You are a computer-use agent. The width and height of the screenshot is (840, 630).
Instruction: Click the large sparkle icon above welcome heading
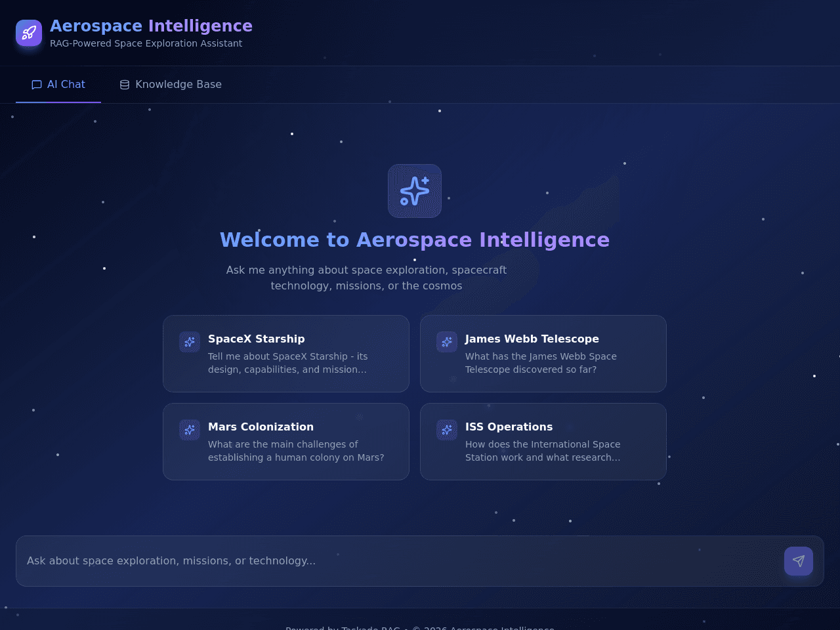coord(415,191)
